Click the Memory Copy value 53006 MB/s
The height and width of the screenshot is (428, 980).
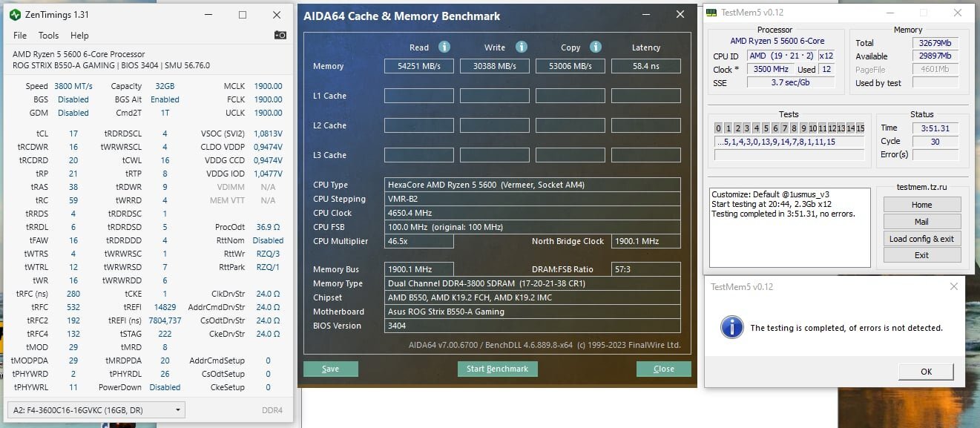click(570, 66)
